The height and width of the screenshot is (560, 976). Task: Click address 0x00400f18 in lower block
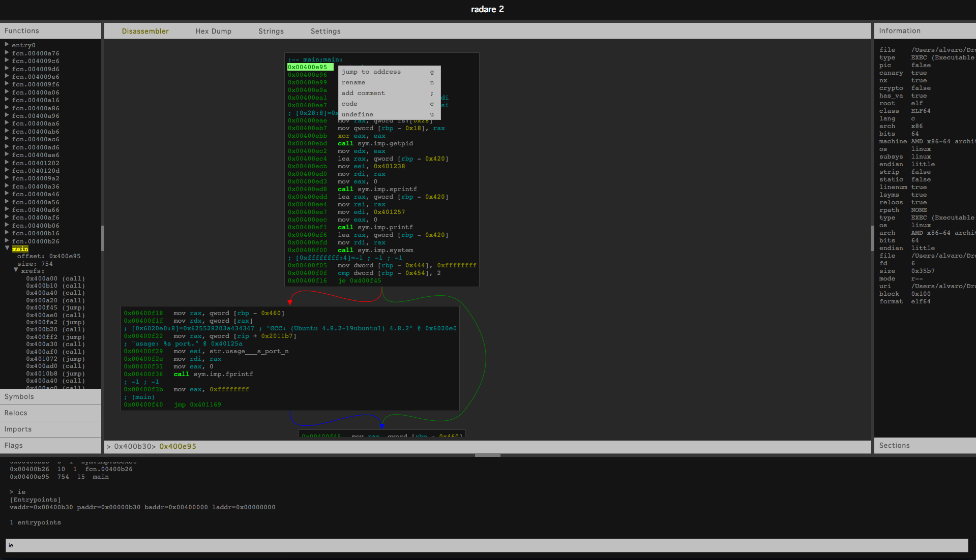coord(143,313)
